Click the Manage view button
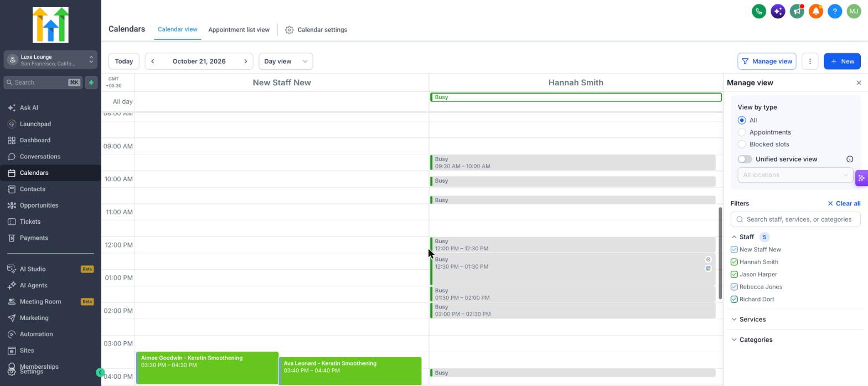The image size is (868, 386). click(767, 61)
